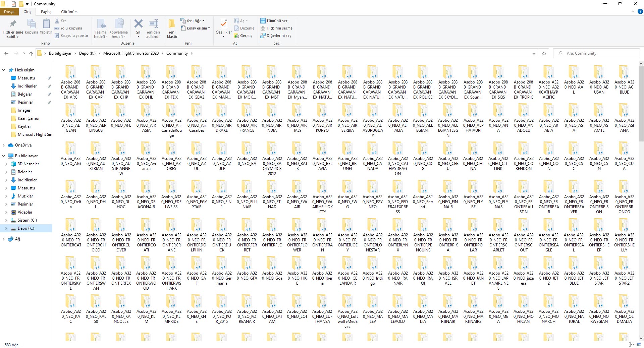Select Müzikler in navigation pane
The height and width of the screenshot is (348, 644).
pos(25,196)
